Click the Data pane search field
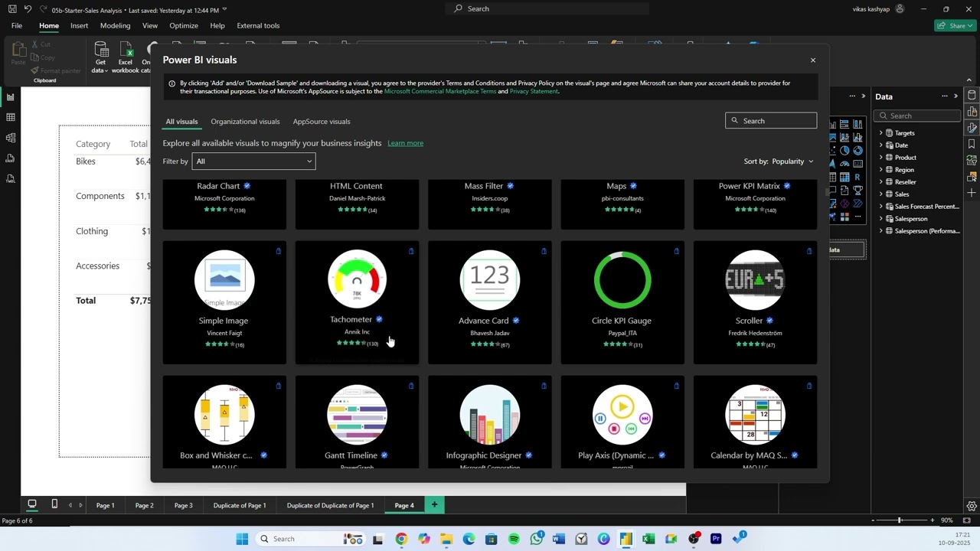This screenshot has width=980, height=551. pyautogui.click(x=917, y=116)
